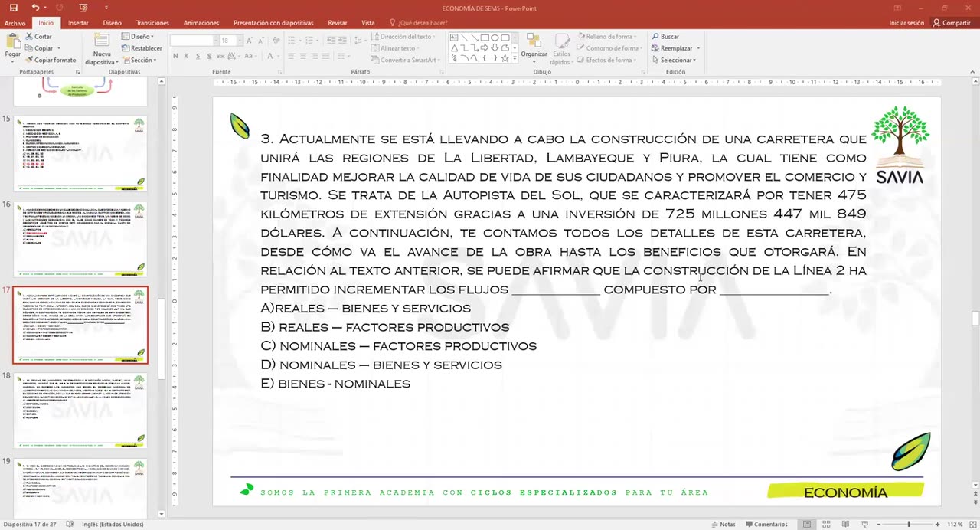Switch to the Insertar tab
980x530 pixels.
(x=78, y=23)
